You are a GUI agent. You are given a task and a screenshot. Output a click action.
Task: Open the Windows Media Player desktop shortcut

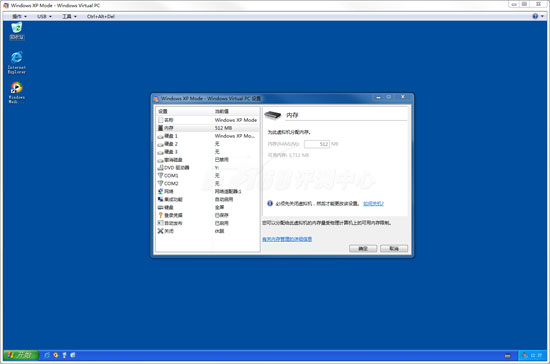click(16, 92)
